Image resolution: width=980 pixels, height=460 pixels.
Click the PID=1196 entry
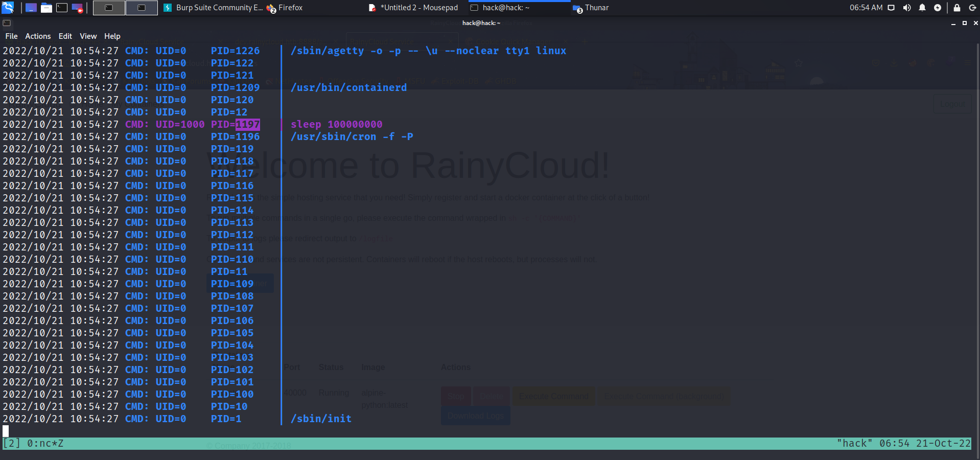point(235,136)
